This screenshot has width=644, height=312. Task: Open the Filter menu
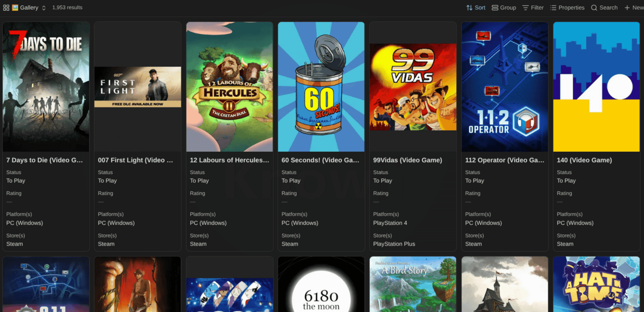coord(533,8)
